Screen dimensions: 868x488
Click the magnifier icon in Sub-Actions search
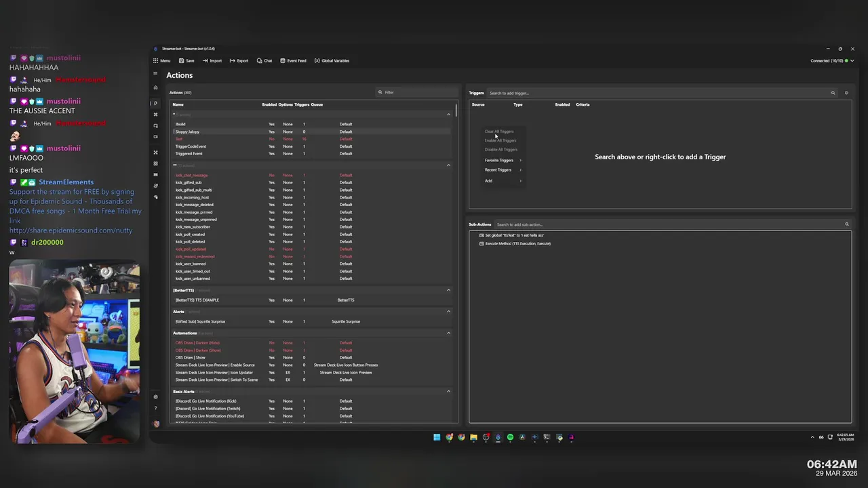846,224
